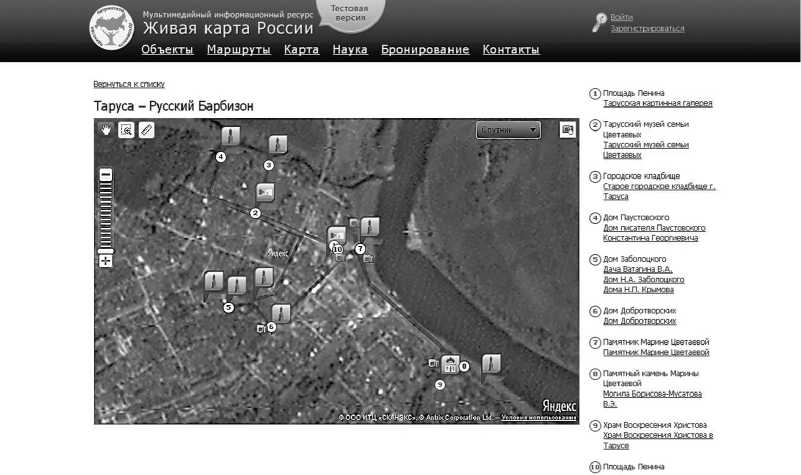Image resolution: width=801 pixels, height=475 pixels.
Task: Click the Живая карта России site logo
Action: 111,27
